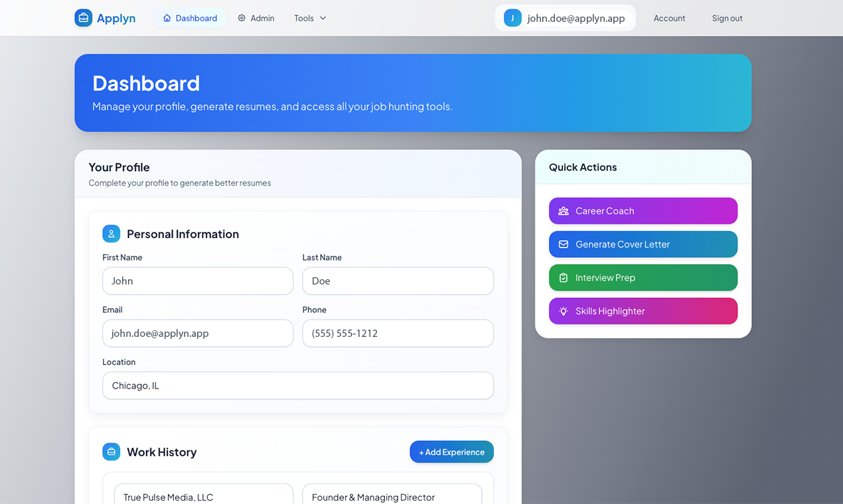
Task: Open the Admin section
Action: point(256,18)
